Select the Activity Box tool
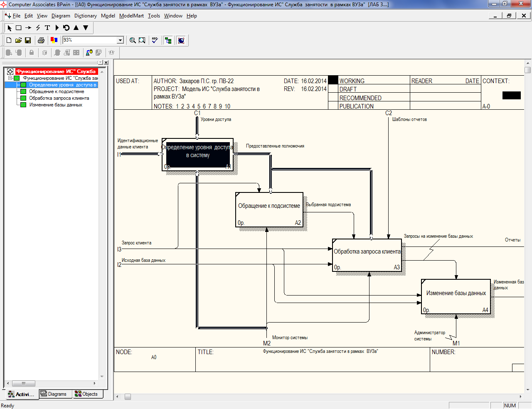The width and height of the screenshot is (532, 409). [19, 28]
